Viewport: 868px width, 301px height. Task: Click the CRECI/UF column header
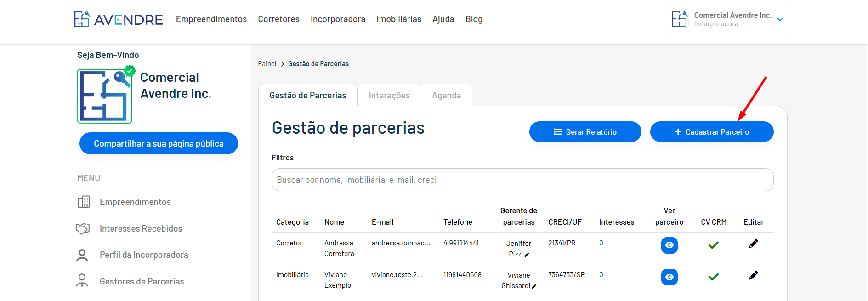tap(565, 222)
